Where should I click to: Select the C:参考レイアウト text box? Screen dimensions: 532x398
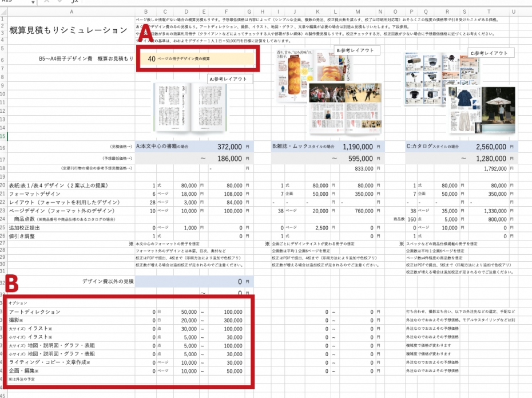point(489,53)
